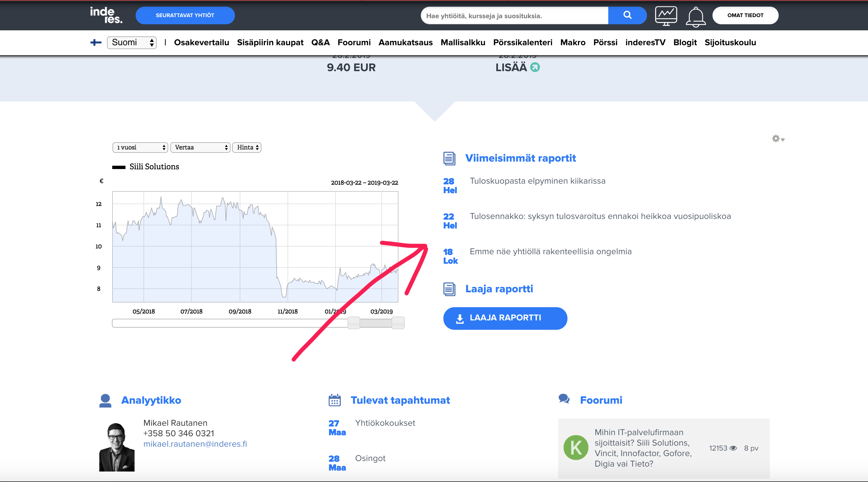This screenshot has width=868, height=482.
Task: Click the 8 pv age label
Action: click(751, 448)
